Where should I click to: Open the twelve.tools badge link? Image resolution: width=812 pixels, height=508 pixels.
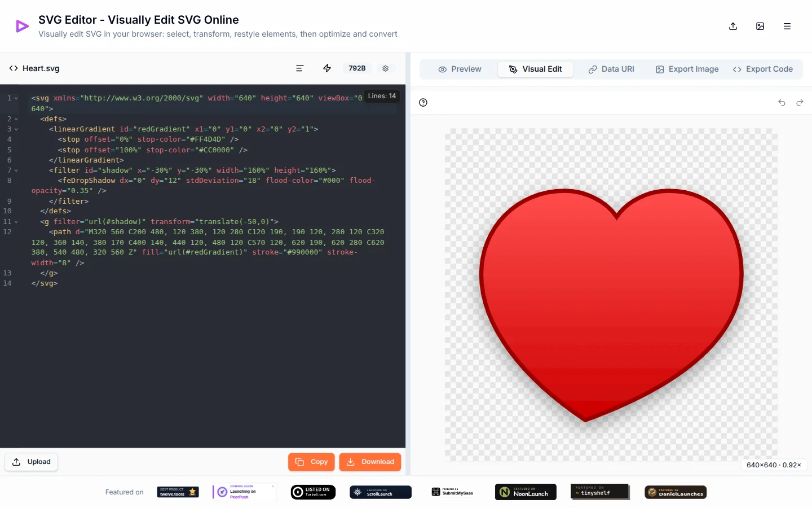178,492
